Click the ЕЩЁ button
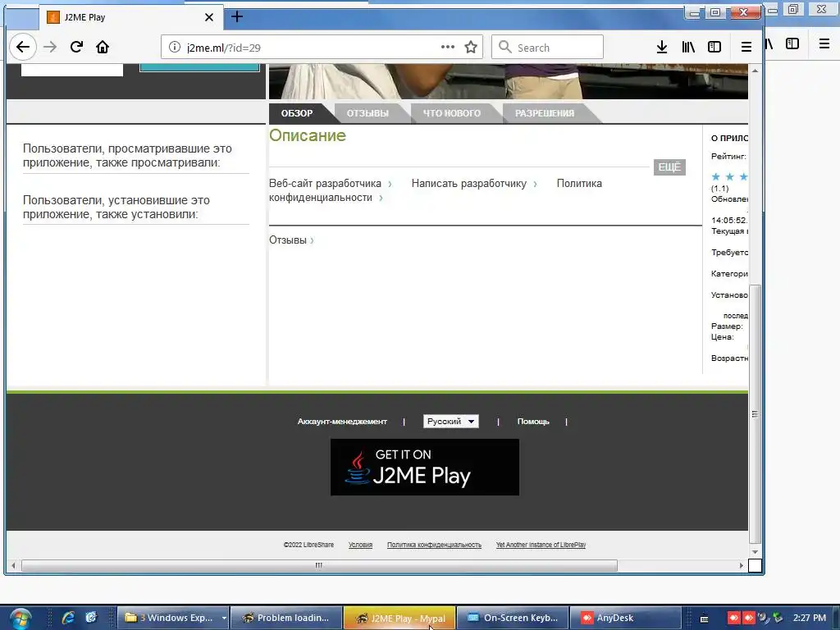 [669, 167]
